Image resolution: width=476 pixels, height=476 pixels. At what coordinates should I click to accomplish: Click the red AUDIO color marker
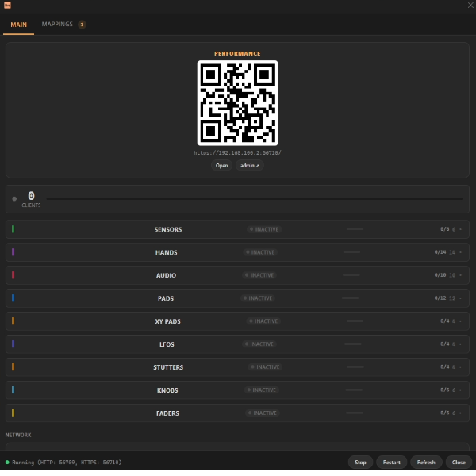13,275
